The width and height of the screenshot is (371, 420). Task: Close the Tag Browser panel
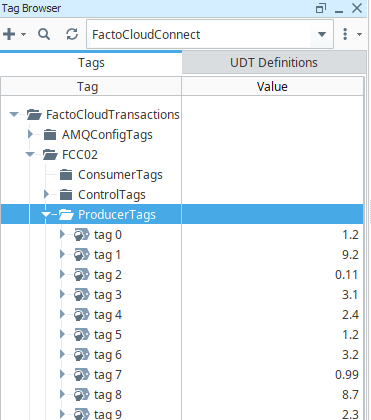[x=357, y=8]
